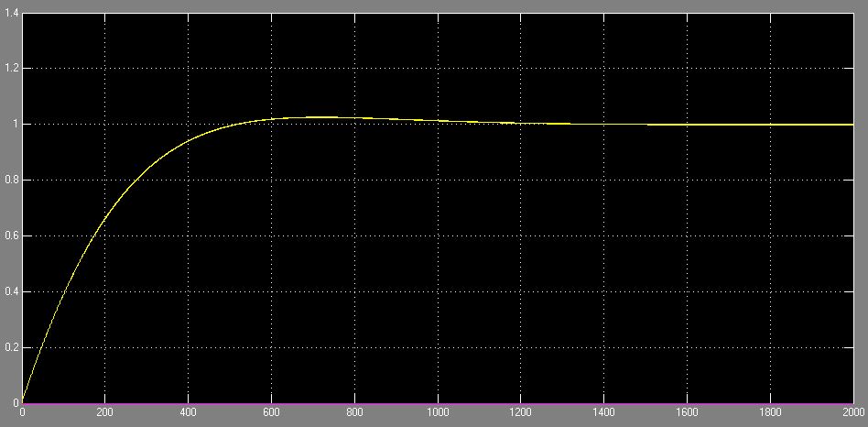The width and height of the screenshot is (868, 427).
Task: Click the x-axis tick label 600
Action: click(272, 412)
